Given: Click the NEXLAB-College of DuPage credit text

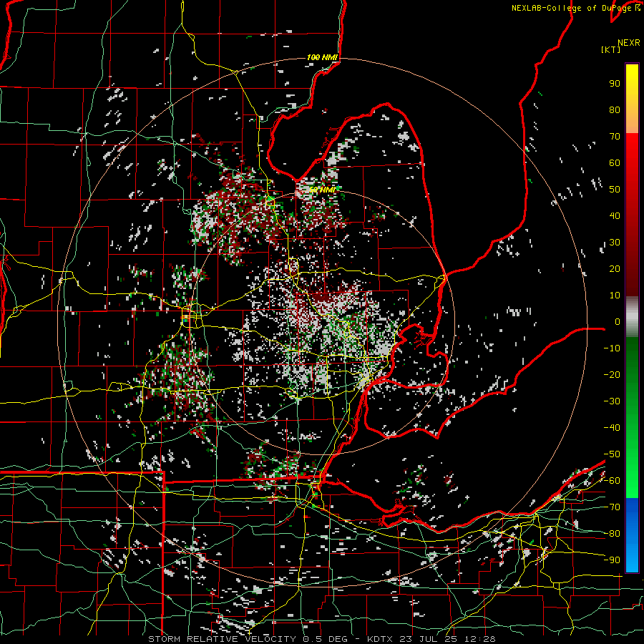Looking at the screenshot, I should pos(575,8).
